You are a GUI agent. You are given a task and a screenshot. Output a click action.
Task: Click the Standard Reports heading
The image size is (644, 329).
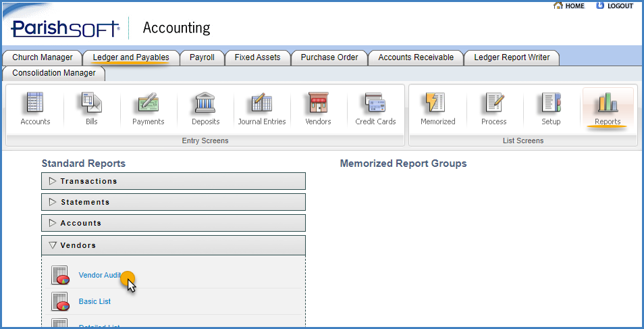click(84, 163)
